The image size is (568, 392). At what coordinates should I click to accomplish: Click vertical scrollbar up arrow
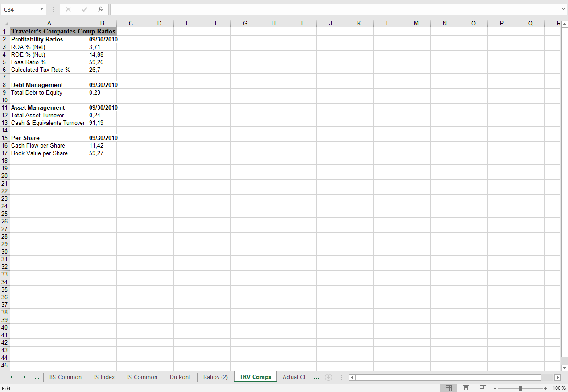coord(564,24)
